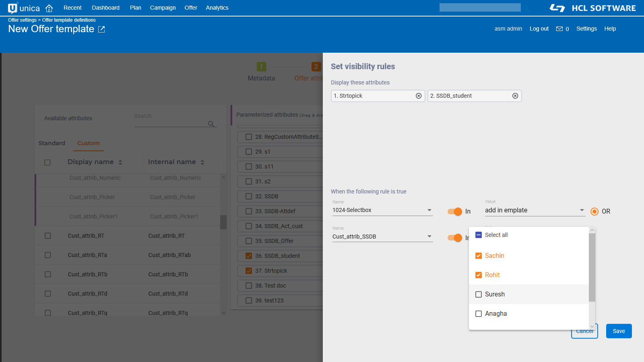Sort by Display name column arrows
Screen dimensions: 644x362
(120, 162)
